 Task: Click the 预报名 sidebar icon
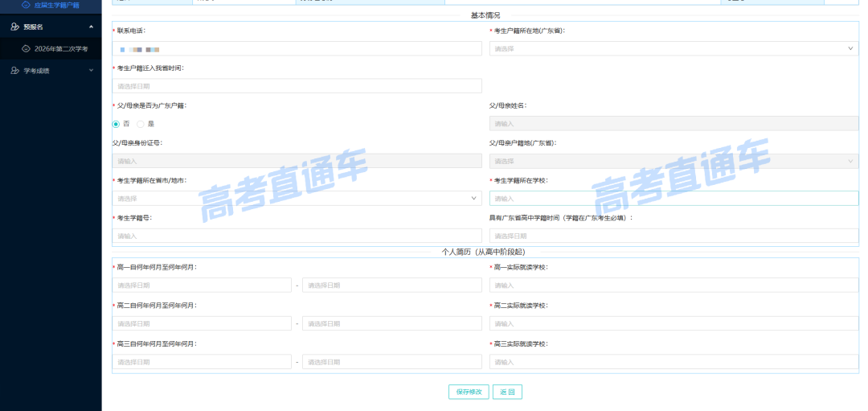15,27
